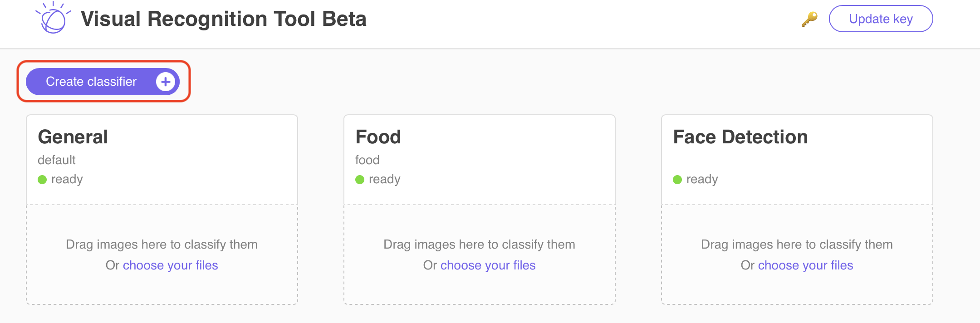
Task: Open "choose your files" in General card
Action: (x=170, y=265)
